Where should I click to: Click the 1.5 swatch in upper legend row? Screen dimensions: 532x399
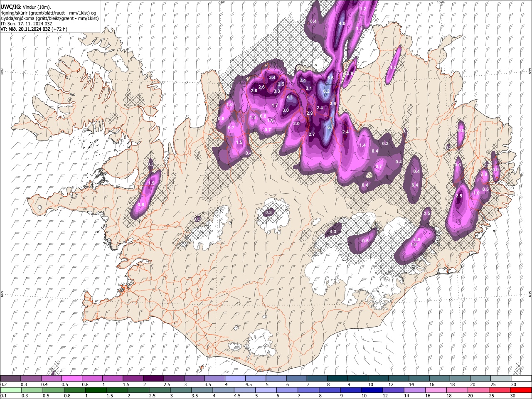click(x=133, y=378)
